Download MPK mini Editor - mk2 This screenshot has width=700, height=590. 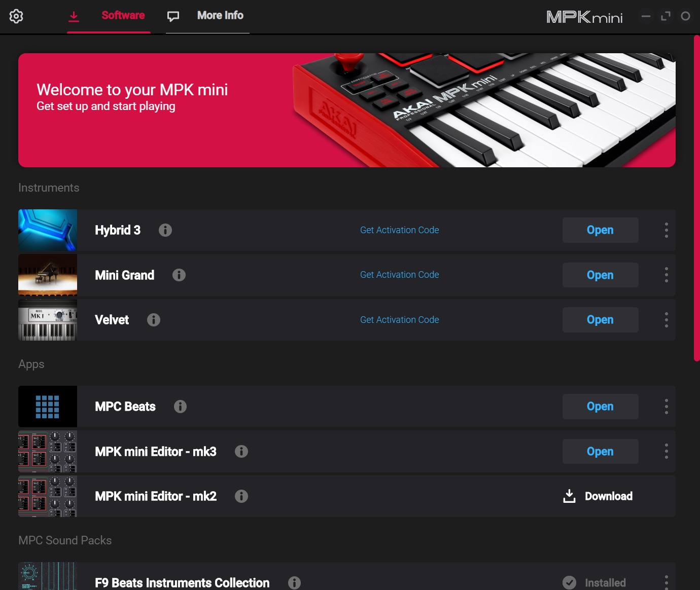598,496
